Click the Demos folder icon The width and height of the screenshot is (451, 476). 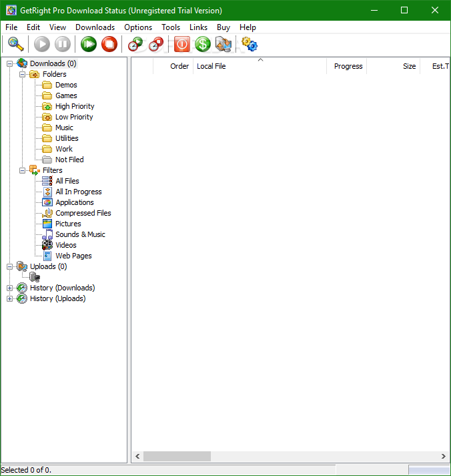tap(47, 85)
